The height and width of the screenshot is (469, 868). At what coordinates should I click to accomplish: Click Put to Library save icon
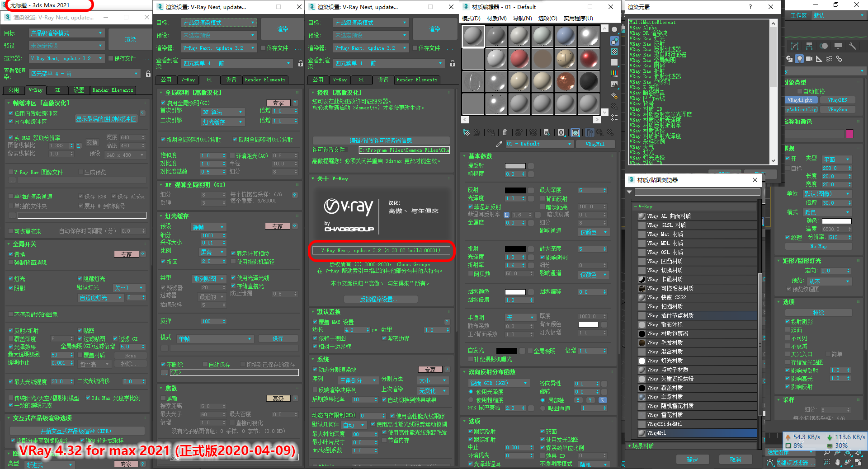point(547,132)
